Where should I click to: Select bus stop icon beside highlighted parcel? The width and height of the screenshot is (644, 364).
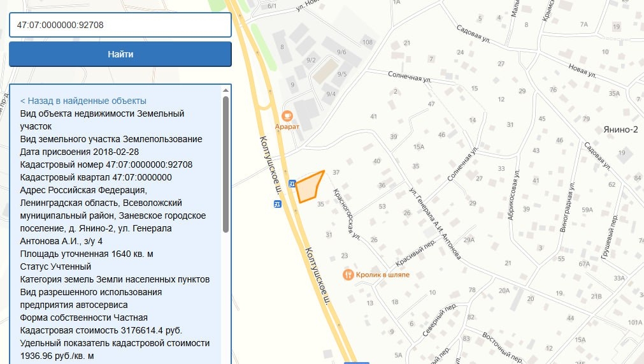(292, 184)
